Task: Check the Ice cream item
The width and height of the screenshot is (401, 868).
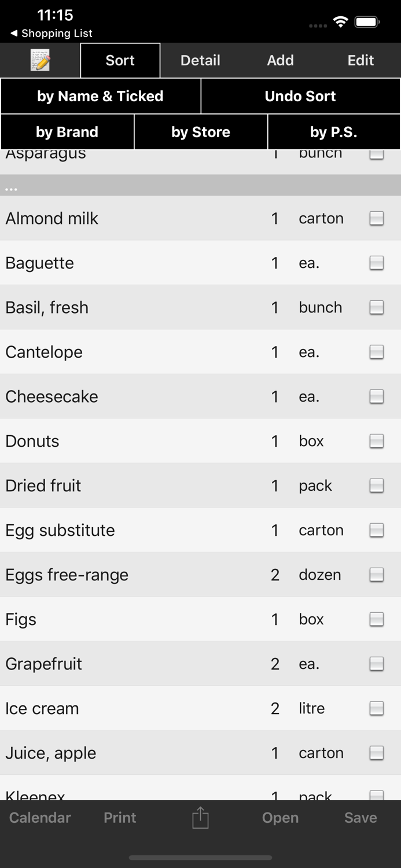Action: [x=376, y=708]
